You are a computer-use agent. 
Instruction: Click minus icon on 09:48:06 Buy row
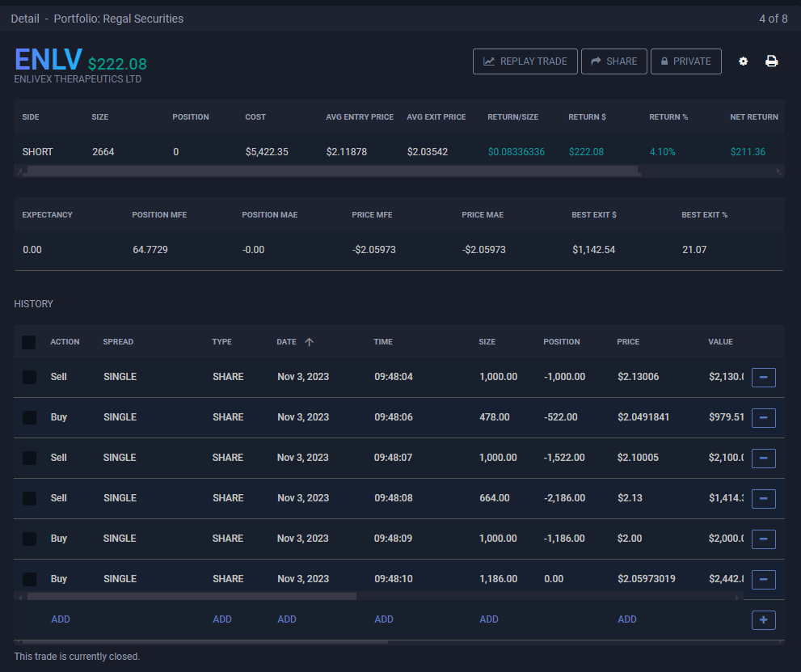763,417
